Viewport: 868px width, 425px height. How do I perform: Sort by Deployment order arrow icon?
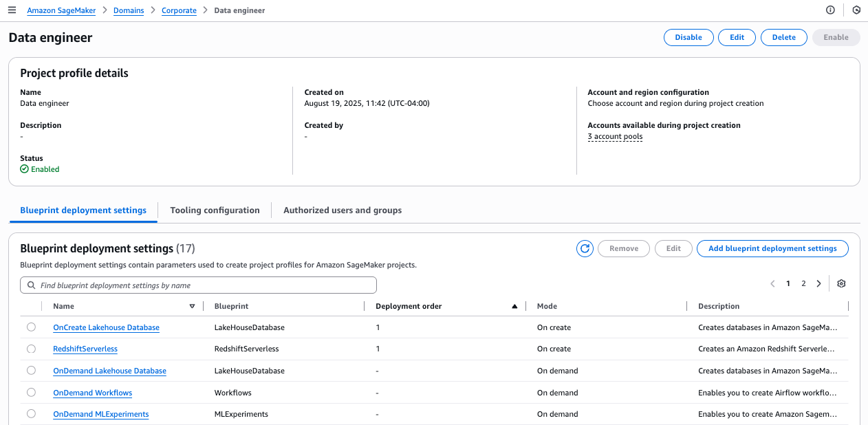click(514, 307)
